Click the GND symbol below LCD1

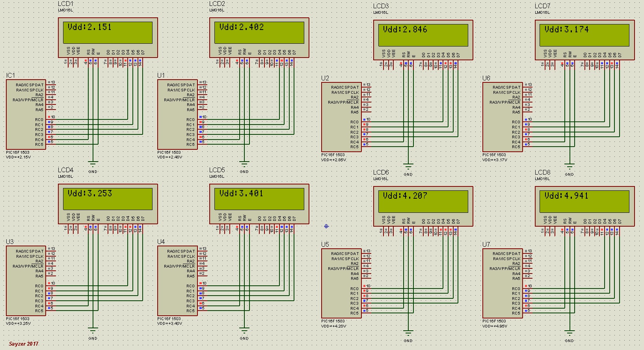click(x=93, y=164)
